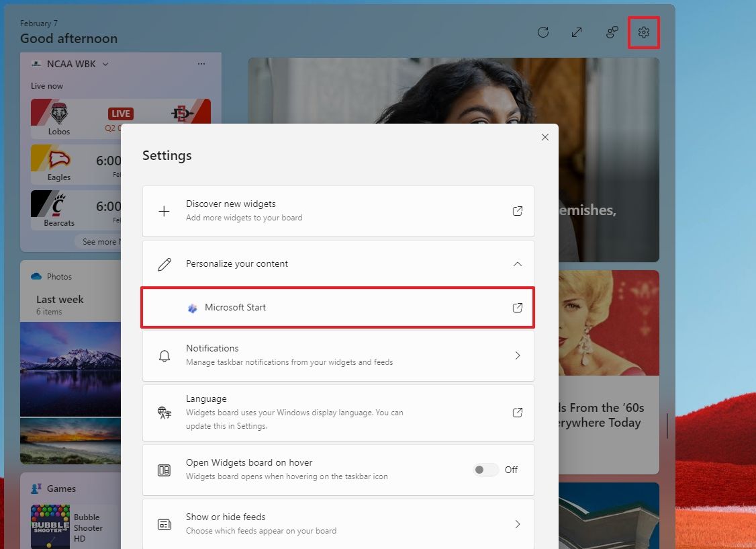Open the account profile icon

[612, 32]
